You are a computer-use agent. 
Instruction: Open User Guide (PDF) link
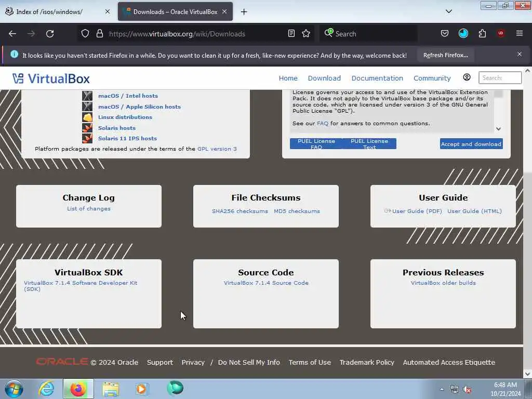pos(417,211)
